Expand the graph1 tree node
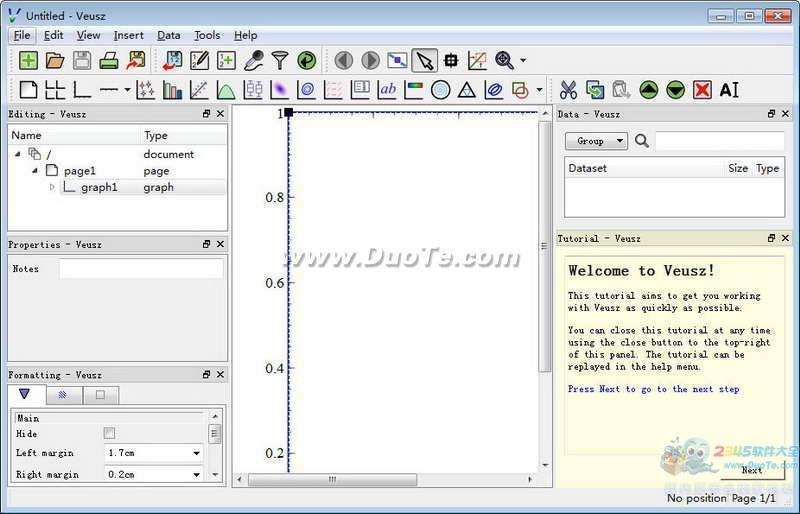Image resolution: width=800 pixels, height=514 pixels. point(52,187)
